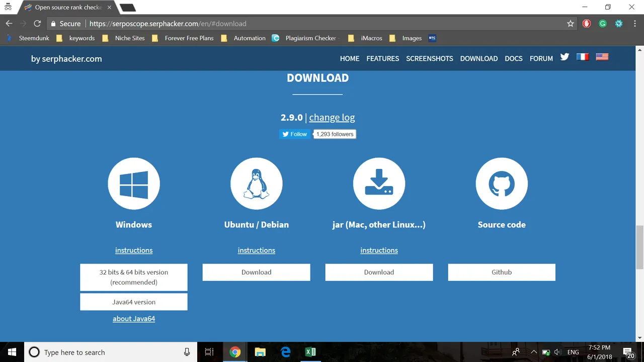Switch site language via US flag
This screenshot has width=644, height=362.
click(602, 57)
